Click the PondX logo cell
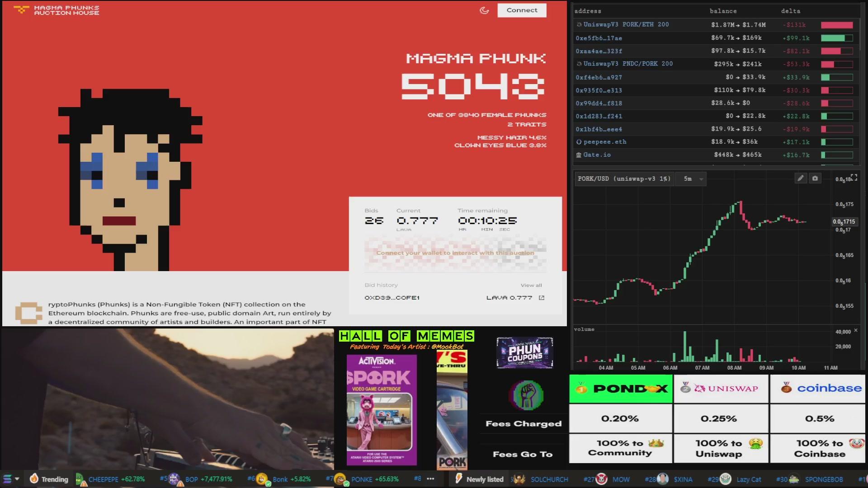 pyautogui.click(x=621, y=389)
